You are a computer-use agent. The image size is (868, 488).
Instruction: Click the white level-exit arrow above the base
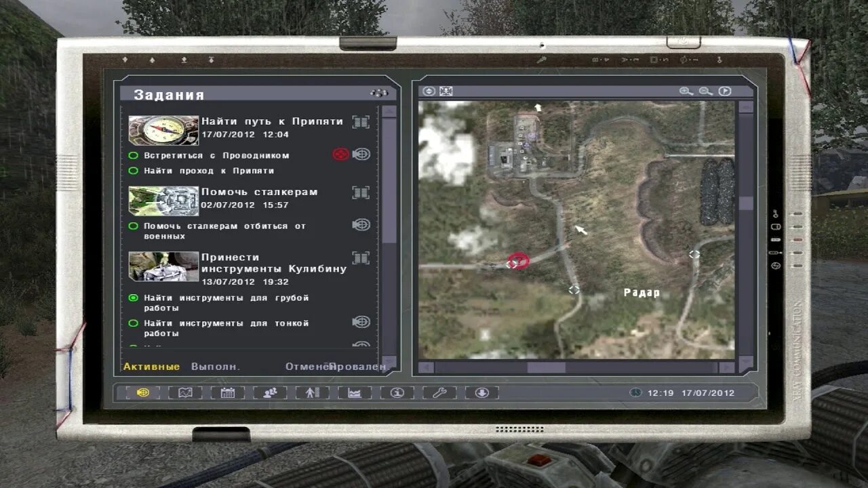coord(538,107)
